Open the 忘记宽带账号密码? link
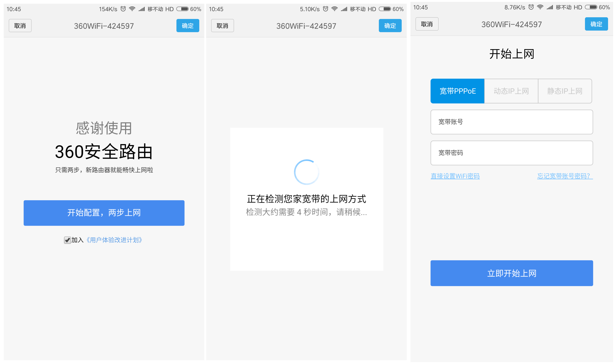 pos(565,176)
